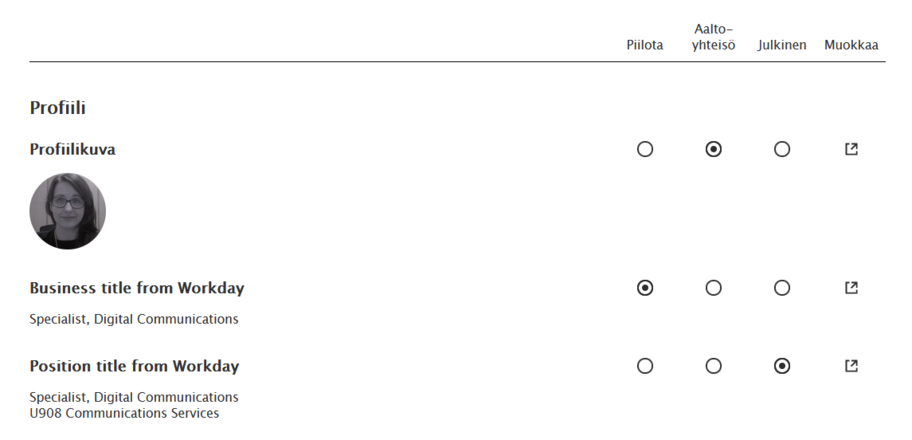Image resolution: width=912 pixels, height=440 pixels.
Task: Open edit link for Position title
Action: pos(851,366)
